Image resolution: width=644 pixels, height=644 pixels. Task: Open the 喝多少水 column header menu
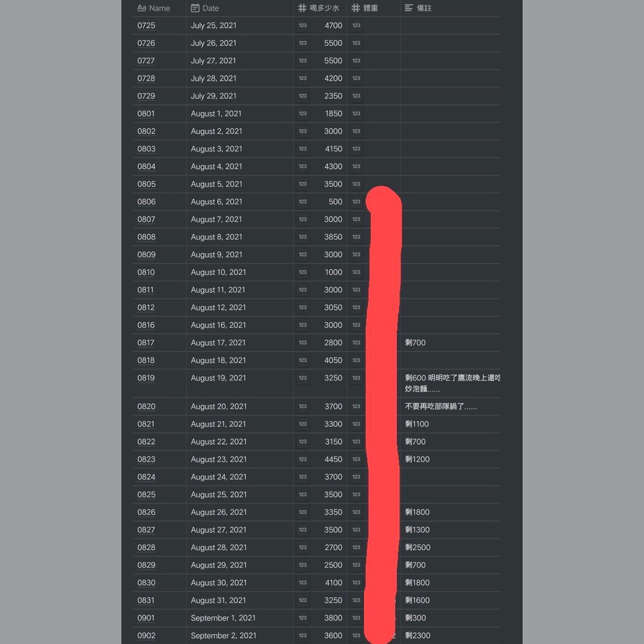point(324,8)
